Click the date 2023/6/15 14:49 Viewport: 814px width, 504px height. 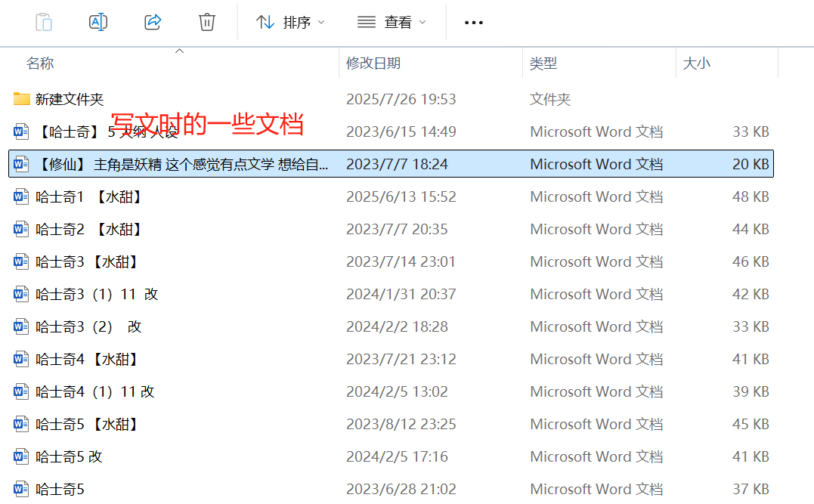point(401,131)
